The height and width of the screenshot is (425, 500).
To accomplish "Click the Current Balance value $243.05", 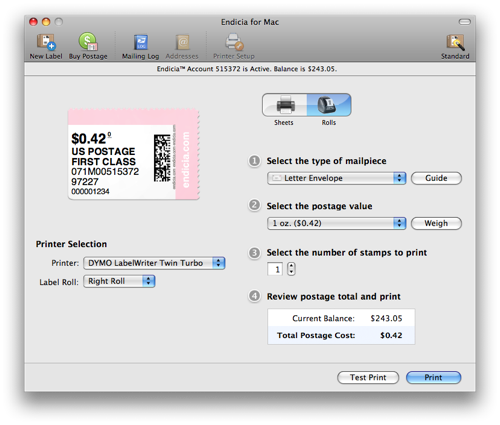I will pyautogui.click(x=386, y=318).
